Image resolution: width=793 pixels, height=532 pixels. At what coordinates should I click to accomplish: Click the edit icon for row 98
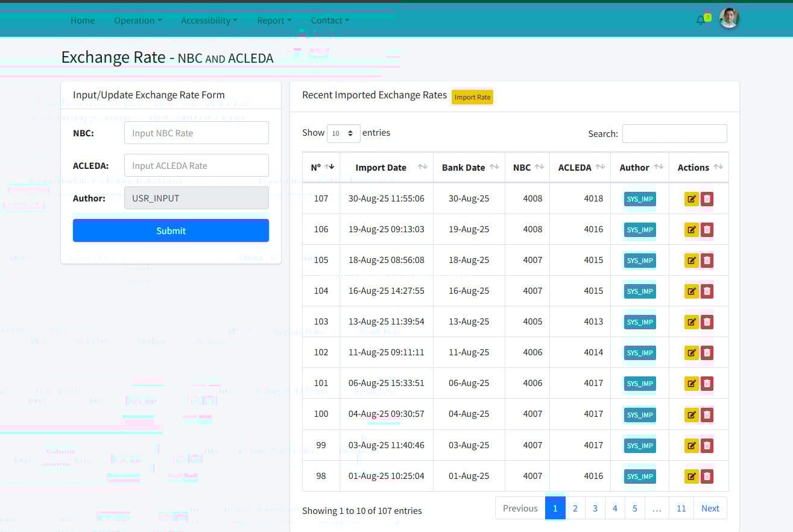(691, 477)
